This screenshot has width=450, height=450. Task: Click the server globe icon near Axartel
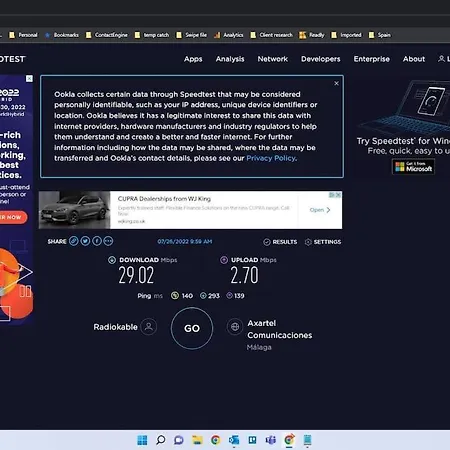tap(235, 327)
